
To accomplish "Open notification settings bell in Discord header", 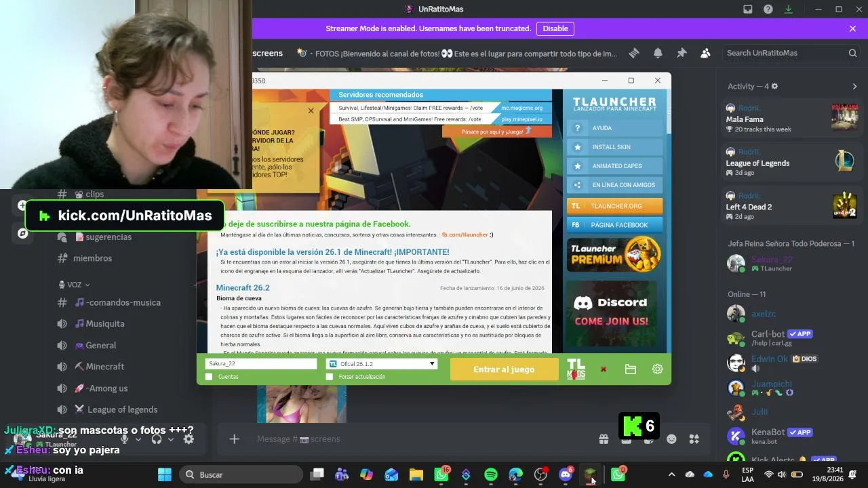I will click(x=658, y=53).
